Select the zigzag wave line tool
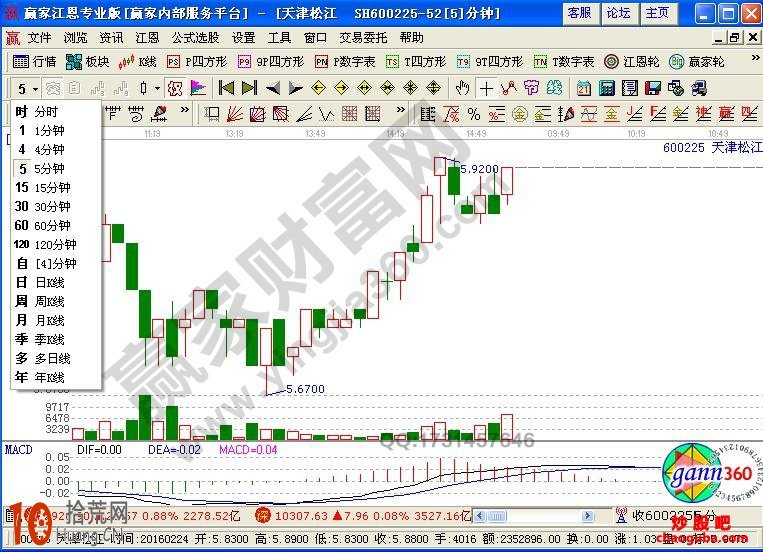This screenshot has width=763, height=552. [509, 88]
